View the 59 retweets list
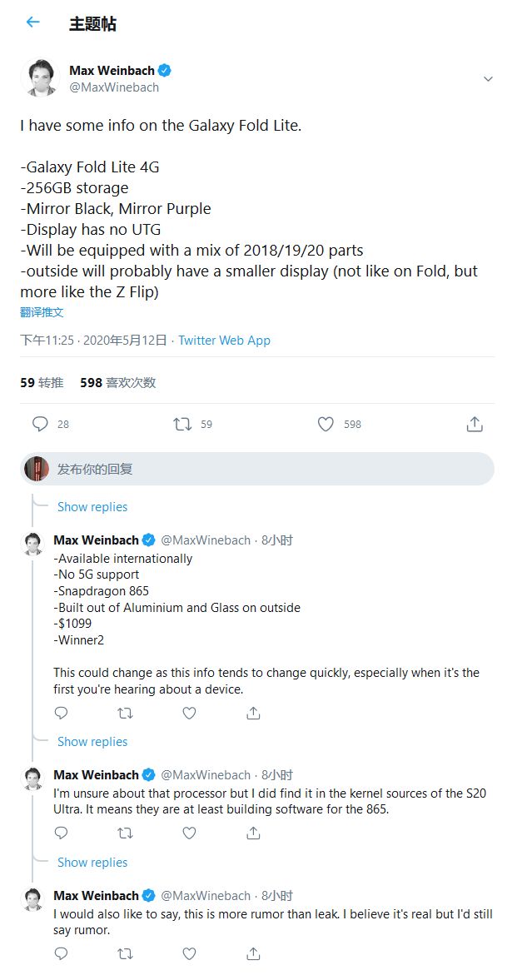 (x=42, y=382)
